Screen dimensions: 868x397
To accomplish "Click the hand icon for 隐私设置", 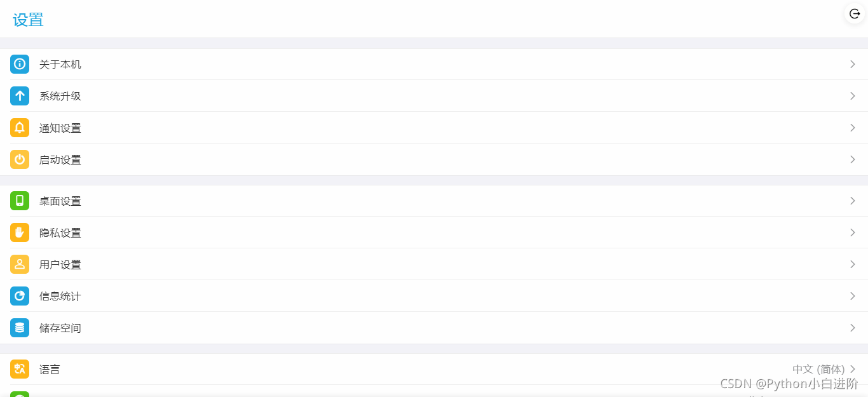I will coord(20,232).
